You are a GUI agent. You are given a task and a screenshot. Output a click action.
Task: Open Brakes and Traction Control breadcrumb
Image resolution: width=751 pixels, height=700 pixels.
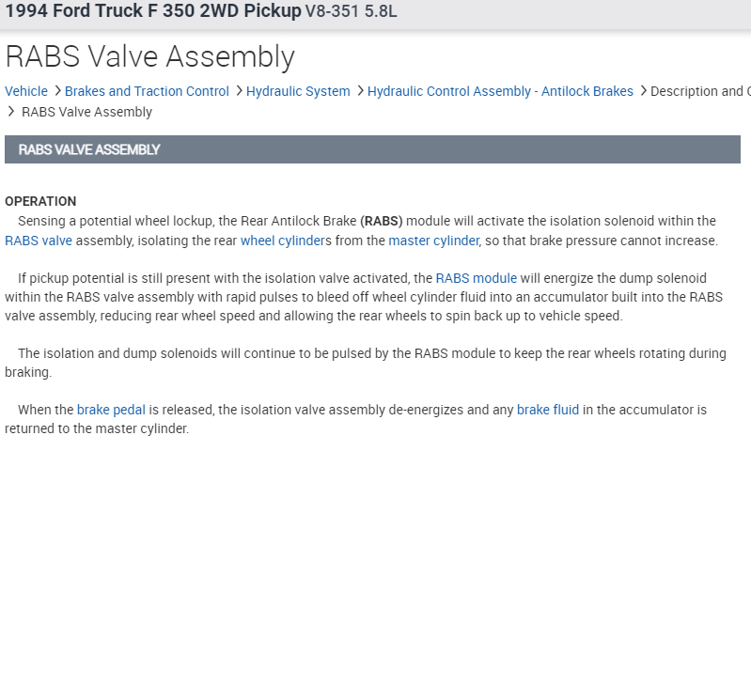coord(147,91)
